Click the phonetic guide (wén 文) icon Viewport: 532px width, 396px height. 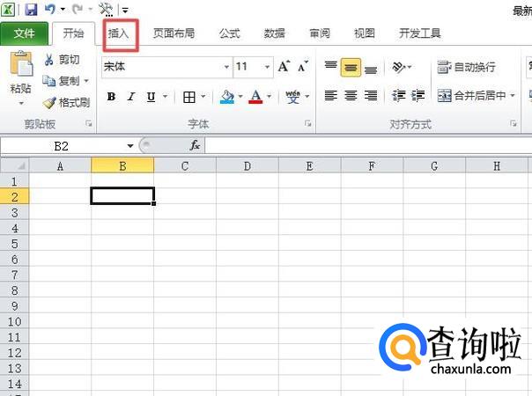pyautogui.click(x=292, y=97)
